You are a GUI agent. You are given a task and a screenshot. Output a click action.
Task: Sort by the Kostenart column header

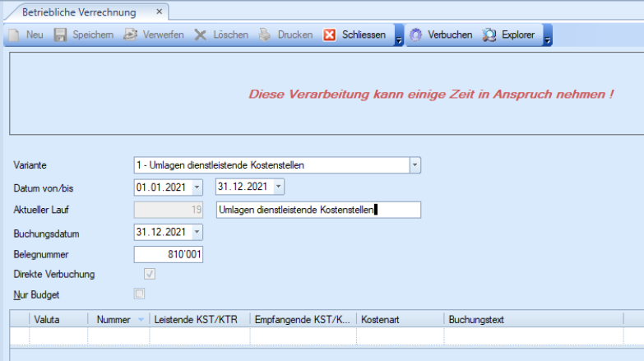tap(400, 320)
